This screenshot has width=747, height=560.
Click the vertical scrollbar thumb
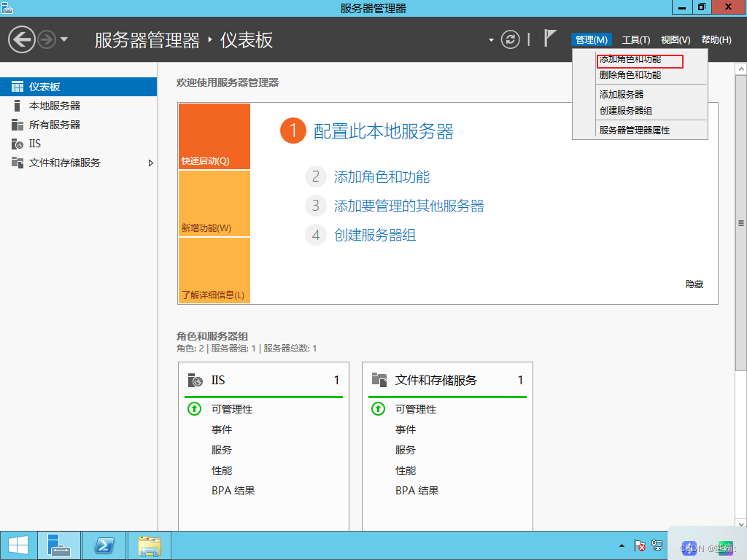pyautogui.click(x=741, y=223)
